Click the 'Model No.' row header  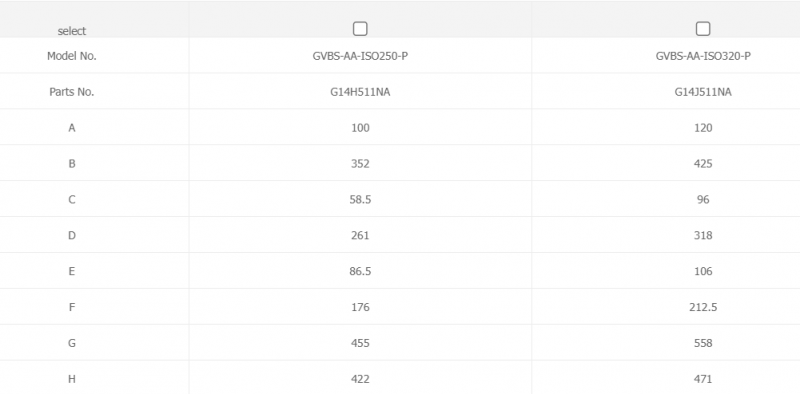(72, 56)
